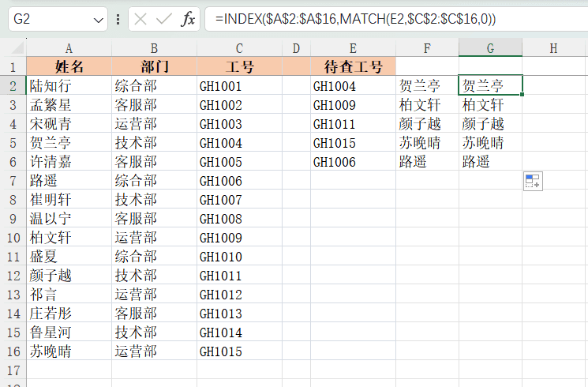Select cell 祁言

coord(69,295)
